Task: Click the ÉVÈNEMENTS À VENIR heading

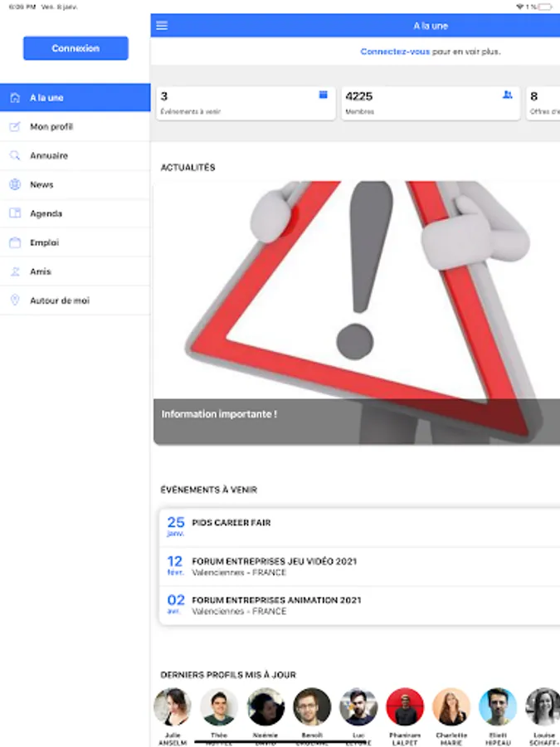Action: coord(208,490)
